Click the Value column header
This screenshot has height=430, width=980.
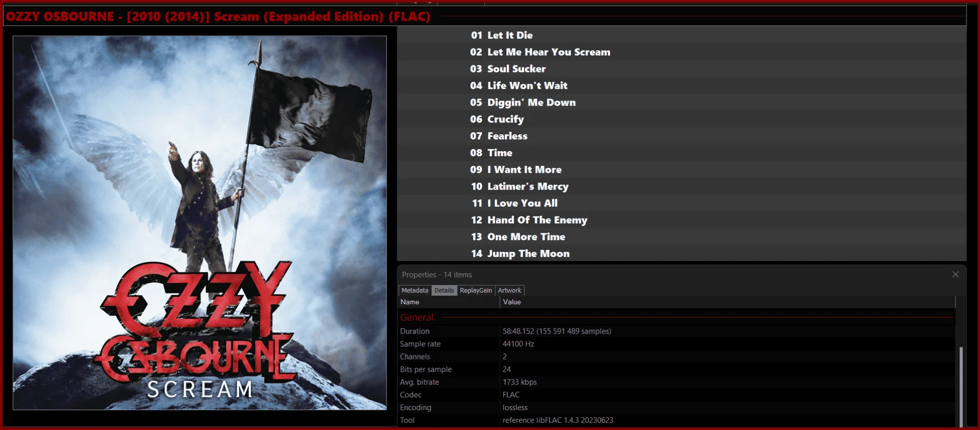(727, 302)
